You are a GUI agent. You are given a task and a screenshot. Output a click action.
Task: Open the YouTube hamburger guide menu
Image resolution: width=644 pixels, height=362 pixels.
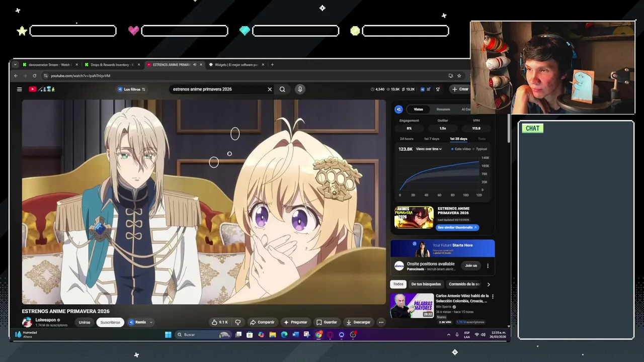coord(19,89)
